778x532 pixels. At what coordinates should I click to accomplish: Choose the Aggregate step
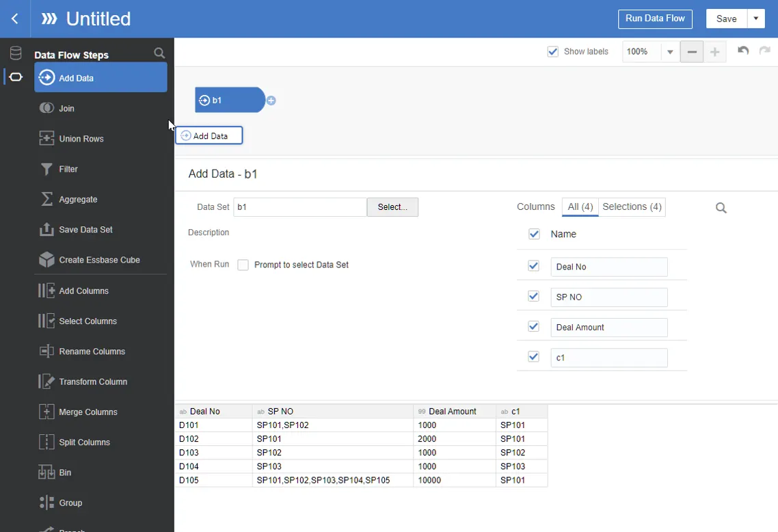click(78, 200)
